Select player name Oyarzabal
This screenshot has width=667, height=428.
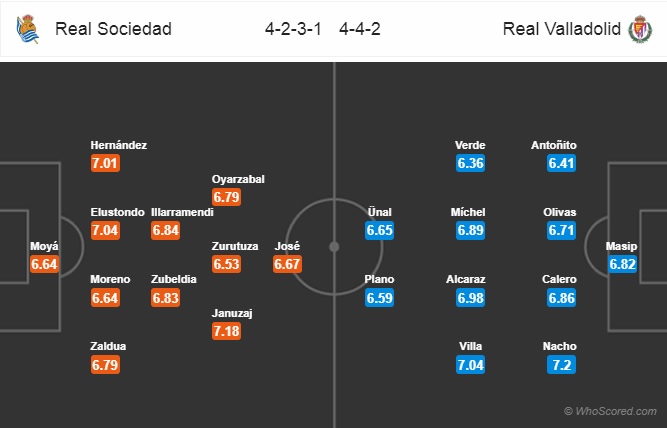click(238, 179)
